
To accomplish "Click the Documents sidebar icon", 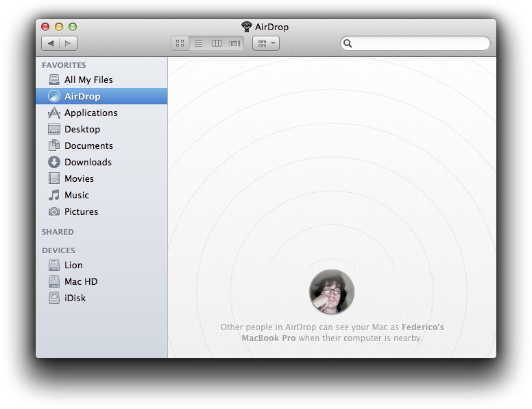I will click(x=54, y=145).
